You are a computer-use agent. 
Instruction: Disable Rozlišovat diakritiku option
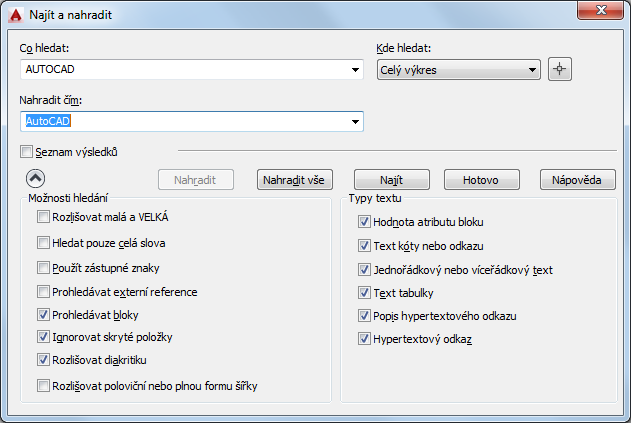tap(43, 359)
